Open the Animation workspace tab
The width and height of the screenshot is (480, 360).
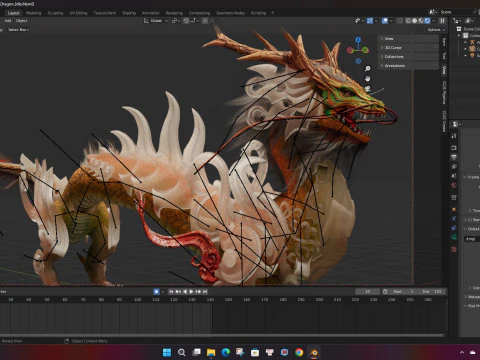click(x=151, y=13)
